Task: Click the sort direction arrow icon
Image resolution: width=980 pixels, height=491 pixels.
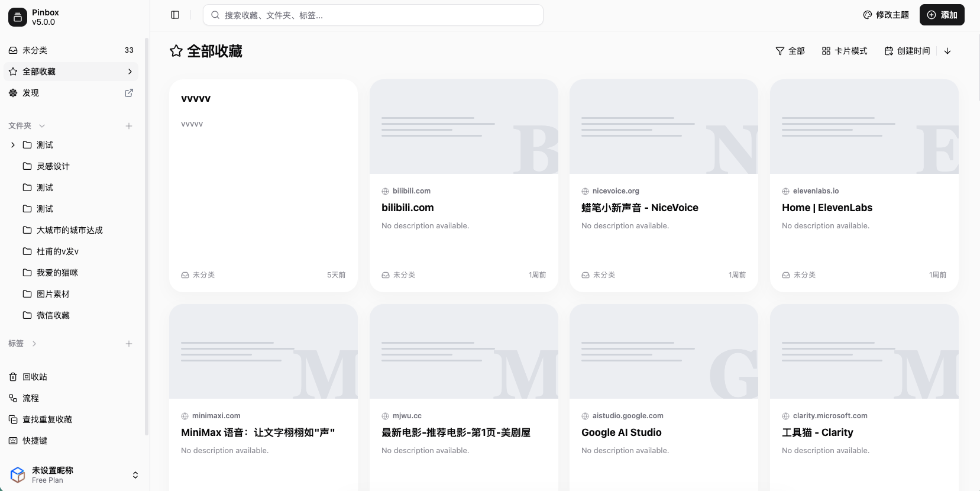Action: tap(947, 51)
